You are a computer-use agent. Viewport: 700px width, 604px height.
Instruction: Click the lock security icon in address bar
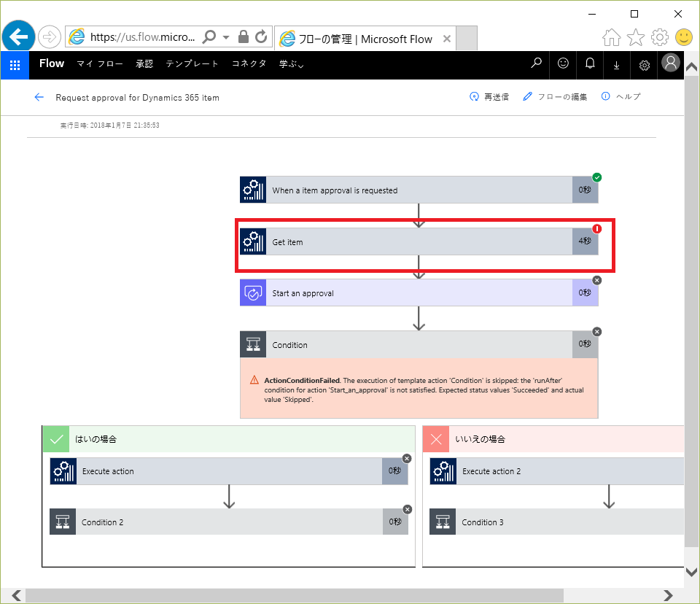tap(244, 36)
